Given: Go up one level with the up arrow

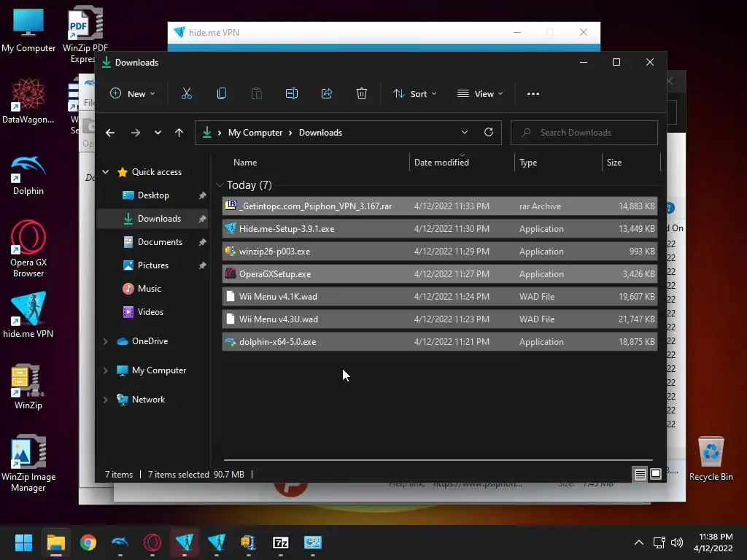Looking at the screenshot, I should pyautogui.click(x=179, y=133).
